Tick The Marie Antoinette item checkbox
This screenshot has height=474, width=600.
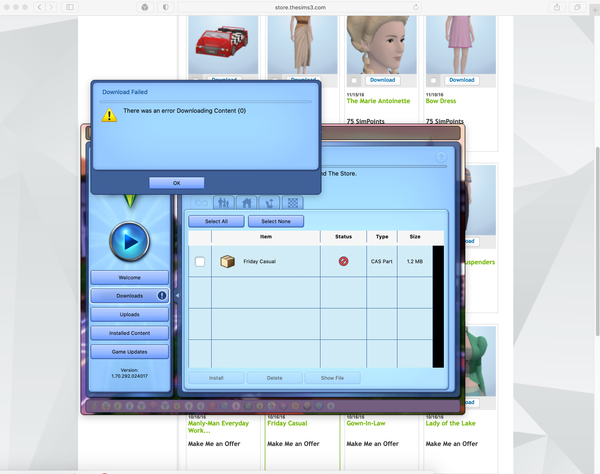click(355, 80)
